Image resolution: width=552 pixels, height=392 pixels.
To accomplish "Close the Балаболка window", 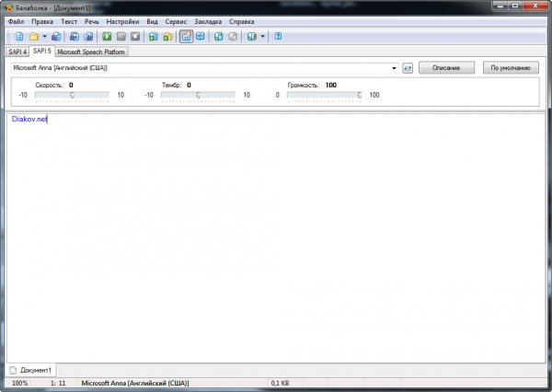I will point(535,6).
